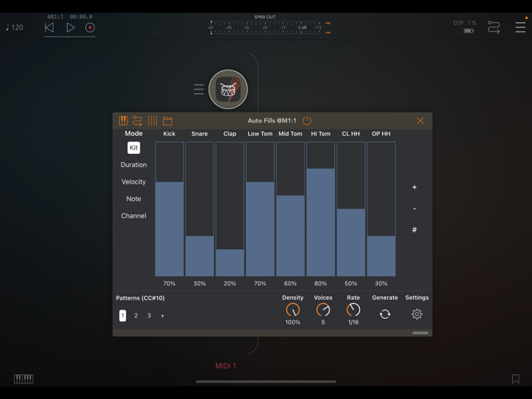Switch to pattern 2

point(136,315)
